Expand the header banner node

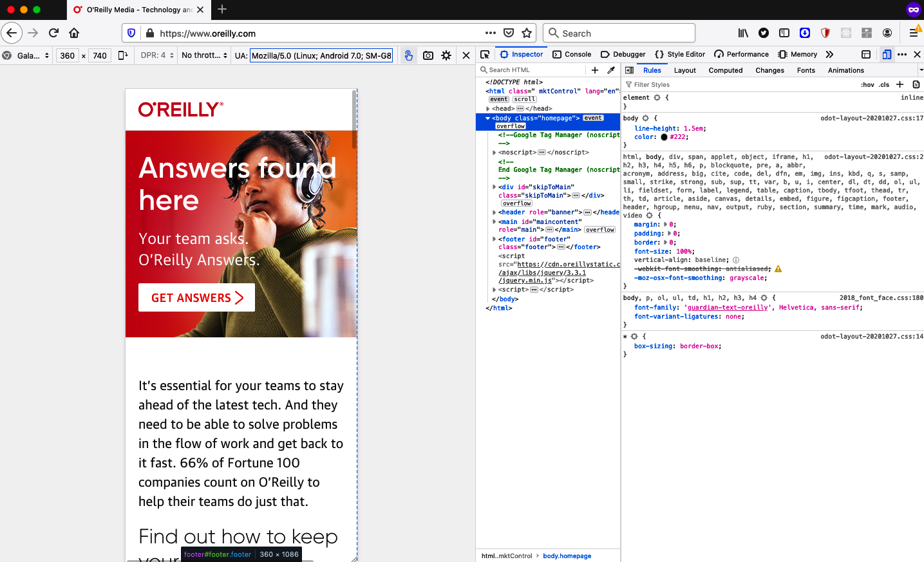[495, 212]
